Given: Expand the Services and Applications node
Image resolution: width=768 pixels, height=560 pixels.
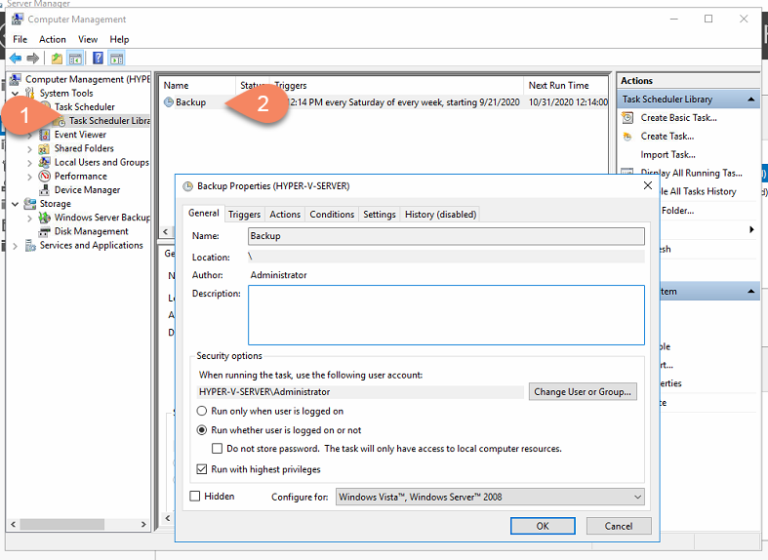Looking at the screenshot, I should pyautogui.click(x=16, y=245).
